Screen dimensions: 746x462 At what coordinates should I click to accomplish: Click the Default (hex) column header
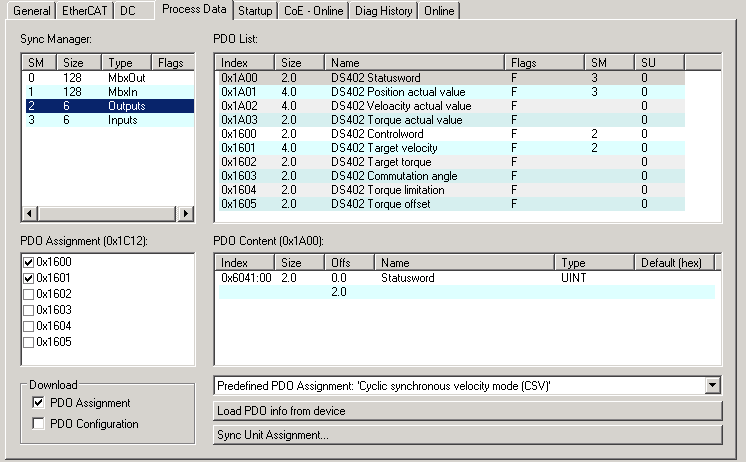coord(675,263)
